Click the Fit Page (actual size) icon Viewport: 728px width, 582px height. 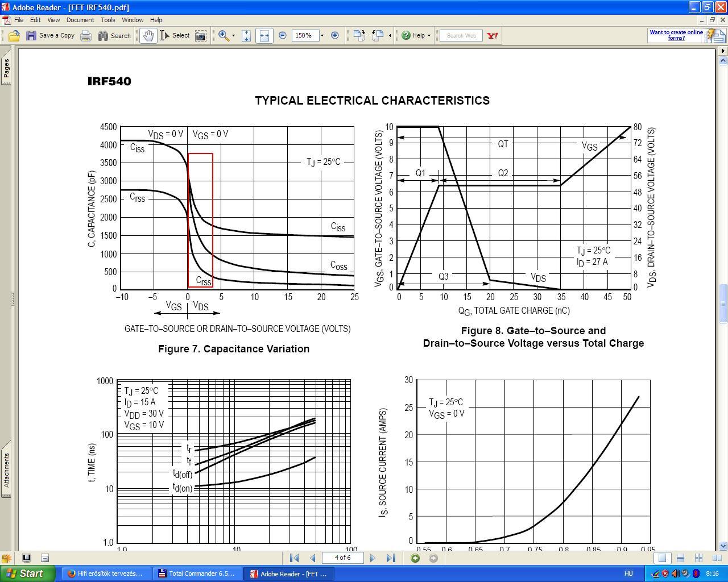246,35
